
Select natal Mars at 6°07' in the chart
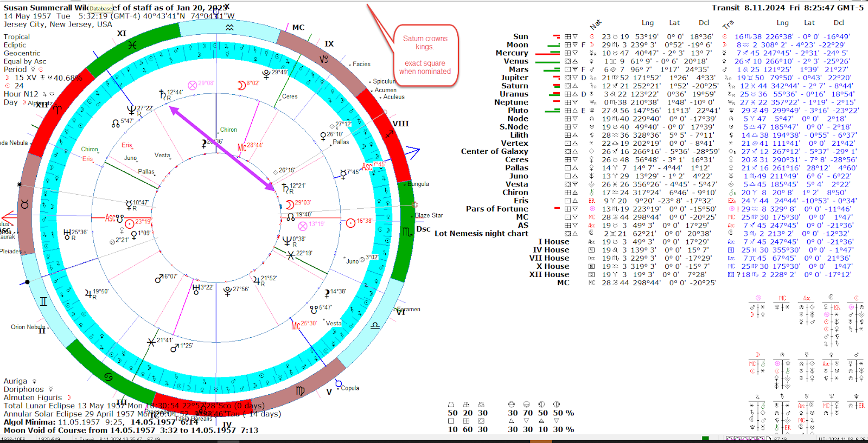point(159,279)
